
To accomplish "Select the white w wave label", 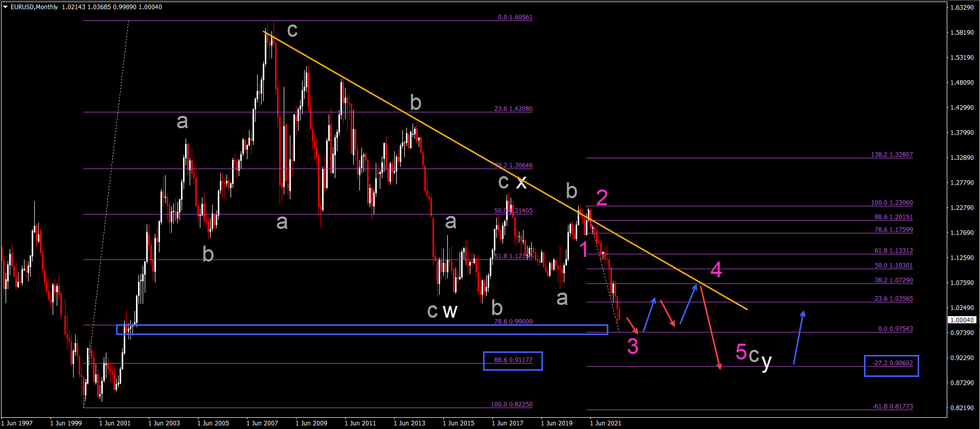I will (450, 311).
